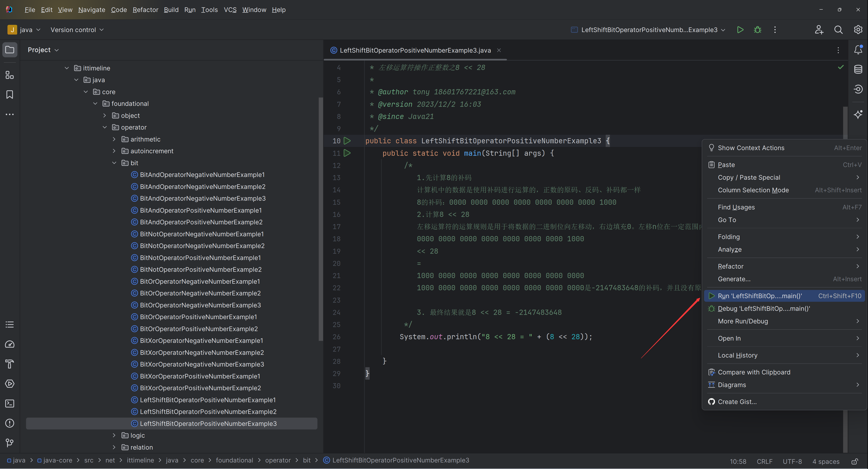The width and height of the screenshot is (868, 469).
Task: Open the Git tool window icon
Action: tap(10, 443)
